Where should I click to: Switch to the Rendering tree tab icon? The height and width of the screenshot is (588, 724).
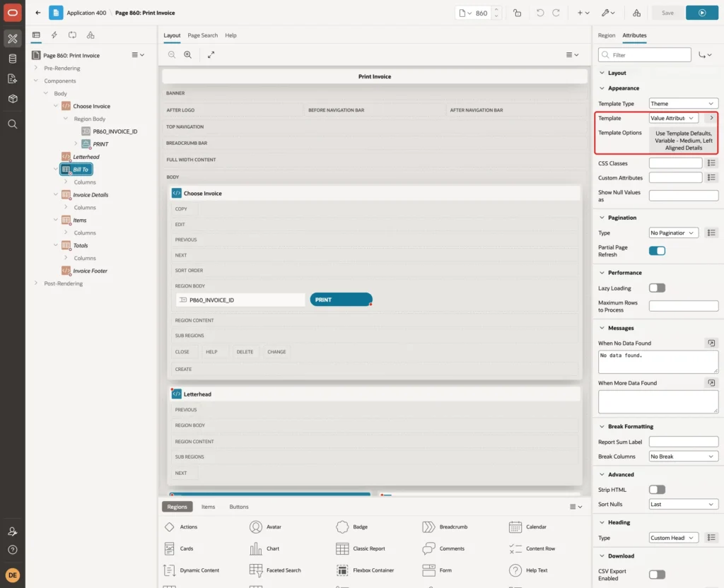tap(36, 35)
